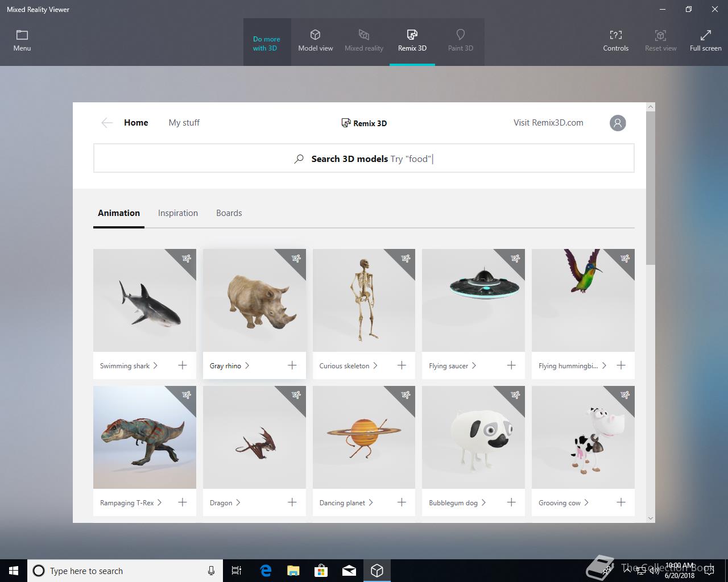Click the scrollbar down arrow
728x582 pixels.
point(651,518)
